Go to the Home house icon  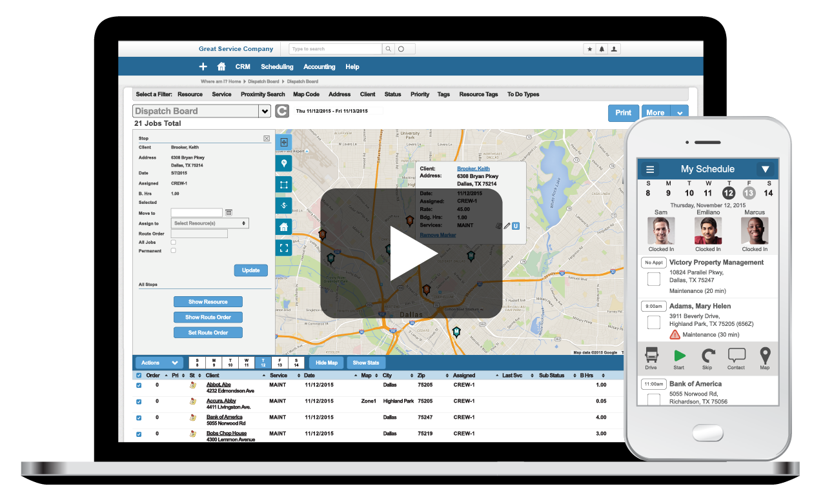221,66
